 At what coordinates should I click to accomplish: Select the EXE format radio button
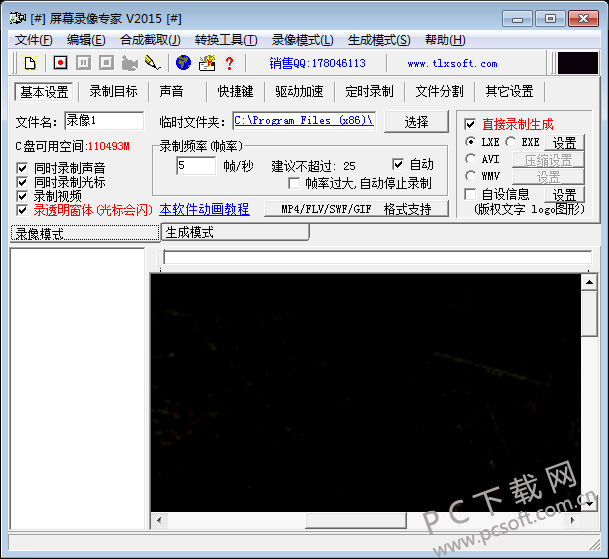(511, 142)
